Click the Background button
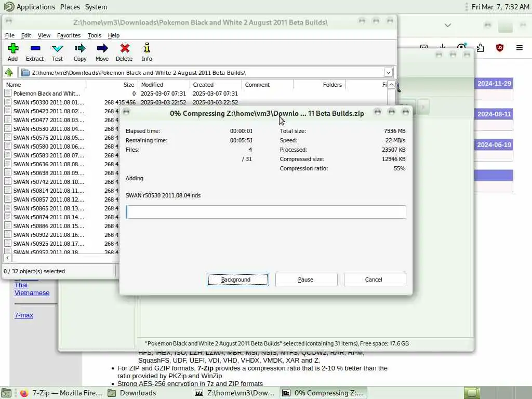Viewport: 532px width, 399px height. tap(238, 280)
